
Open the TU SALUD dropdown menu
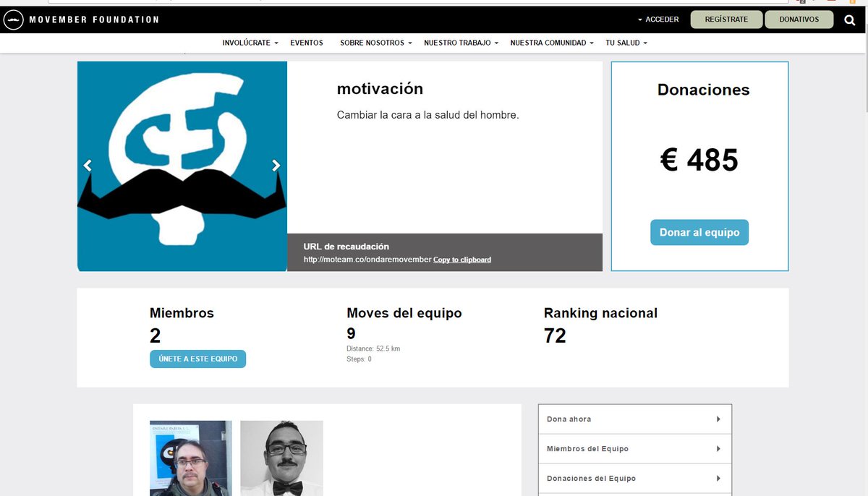tap(625, 43)
